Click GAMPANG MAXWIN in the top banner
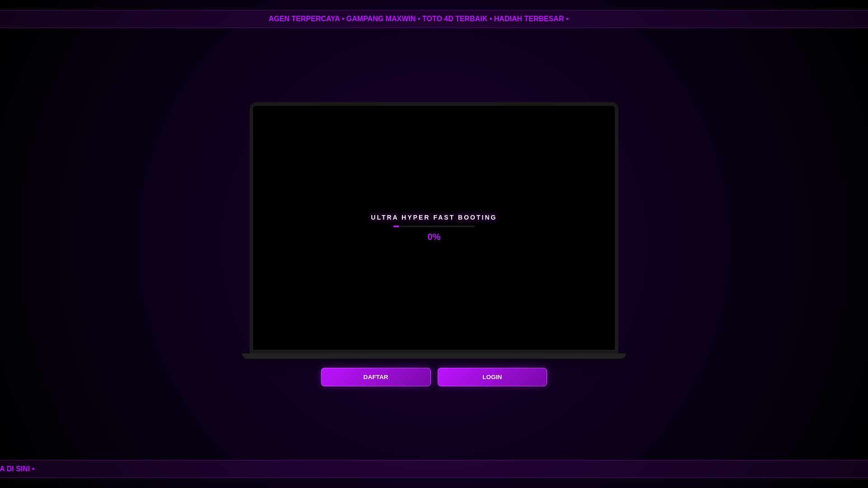This screenshot has height=488, width=868. click(381, 19)
